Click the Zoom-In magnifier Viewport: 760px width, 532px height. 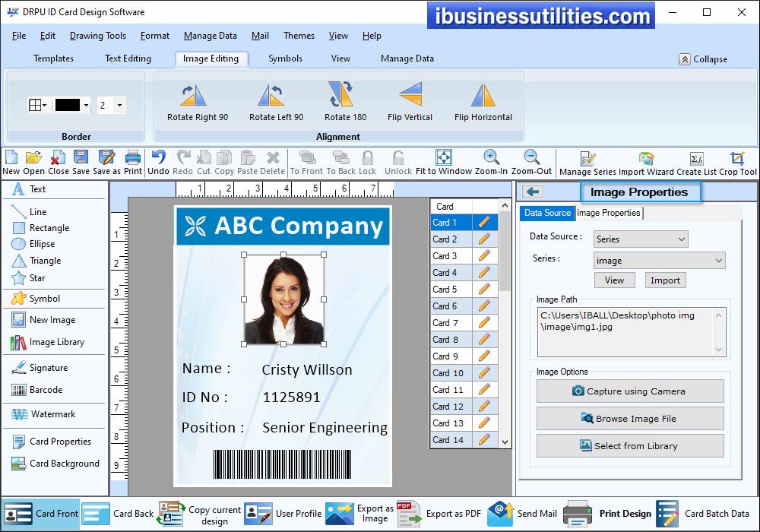point(492,158)
